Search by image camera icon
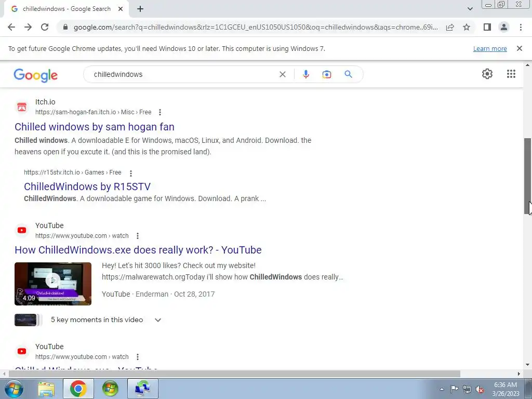Image resolution: width=532 pixels, height=399 pixels. tap(326, 74)
